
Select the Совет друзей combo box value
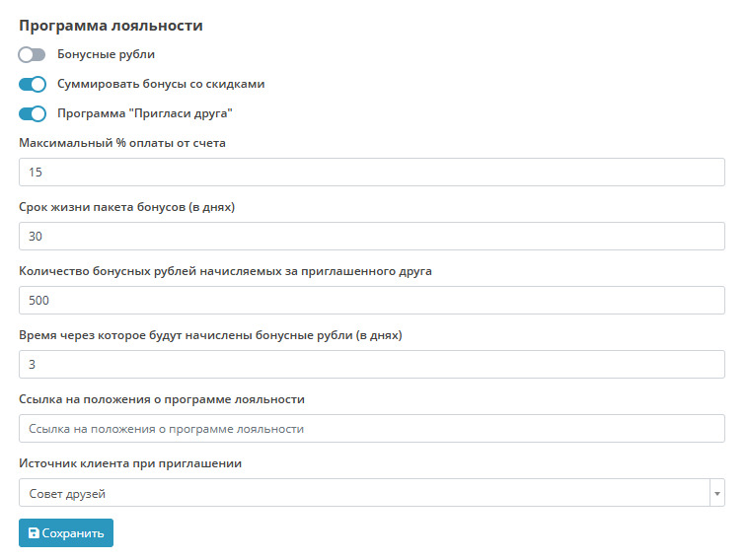[x=363, y=493]
